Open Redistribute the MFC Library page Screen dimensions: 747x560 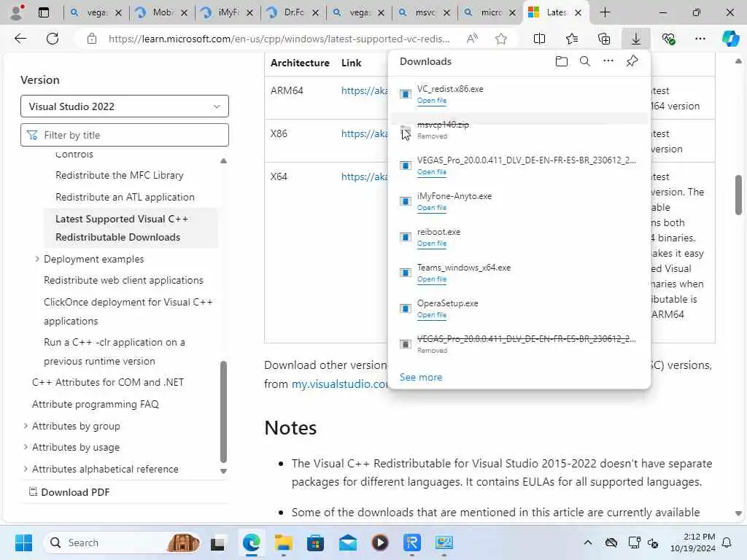119,175
